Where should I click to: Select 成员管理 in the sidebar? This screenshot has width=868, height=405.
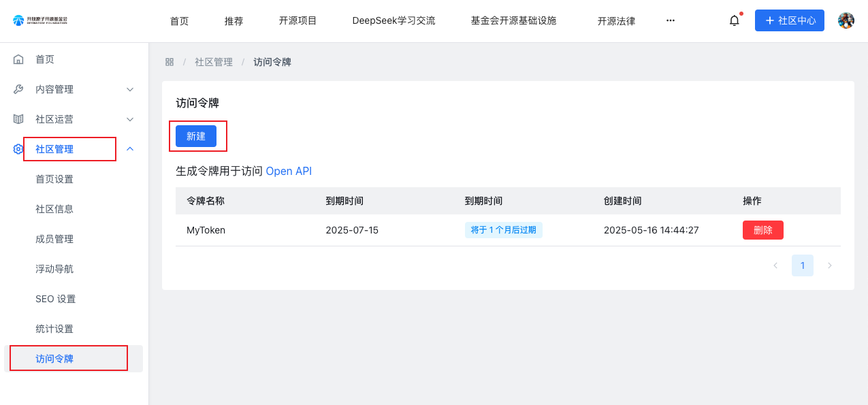pos(54,239)
